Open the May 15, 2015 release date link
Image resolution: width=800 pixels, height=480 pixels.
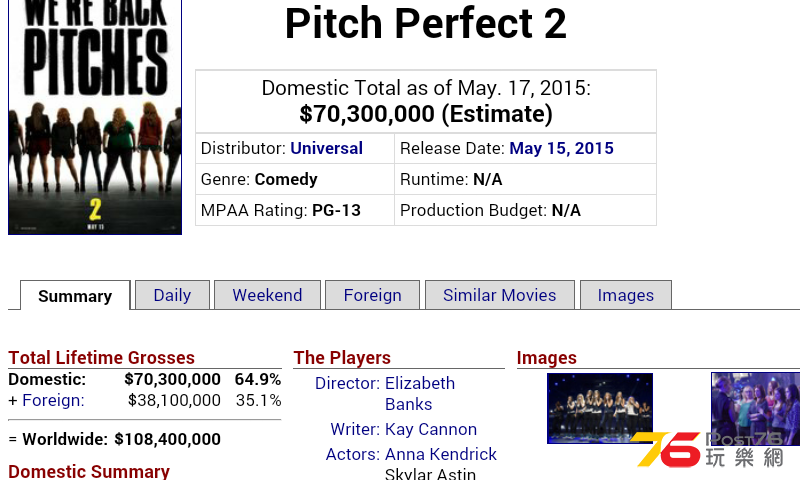coord(561,148)
